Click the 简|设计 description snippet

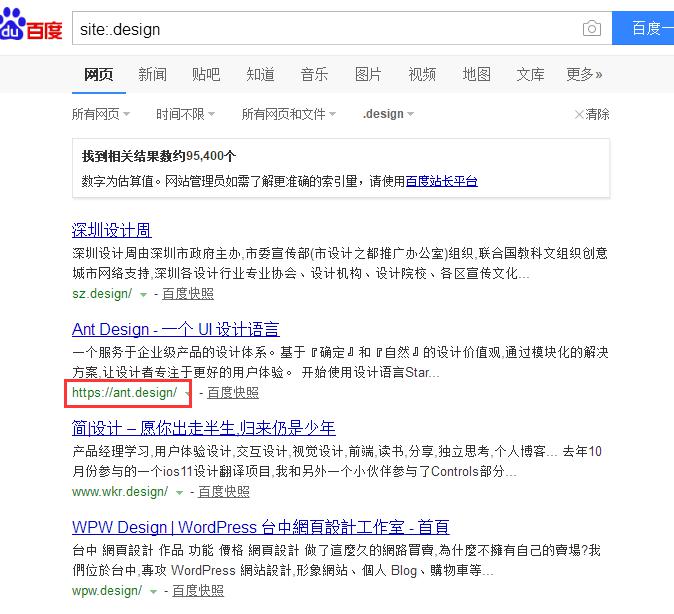click(337, 461)
